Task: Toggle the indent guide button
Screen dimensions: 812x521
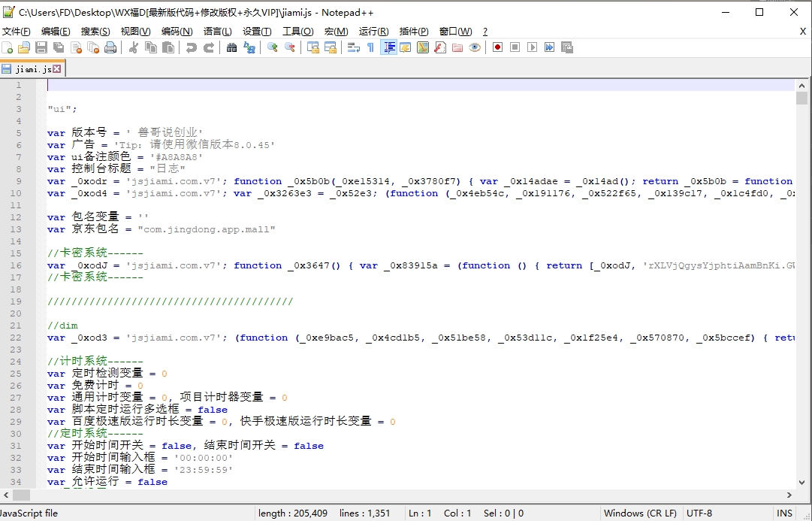Action: (x=388, y=47)
